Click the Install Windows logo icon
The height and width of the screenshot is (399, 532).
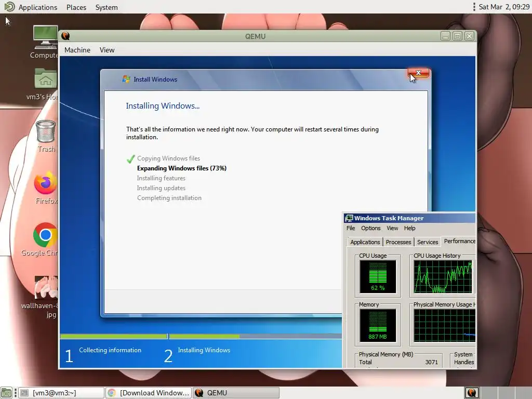pos(126,79)
